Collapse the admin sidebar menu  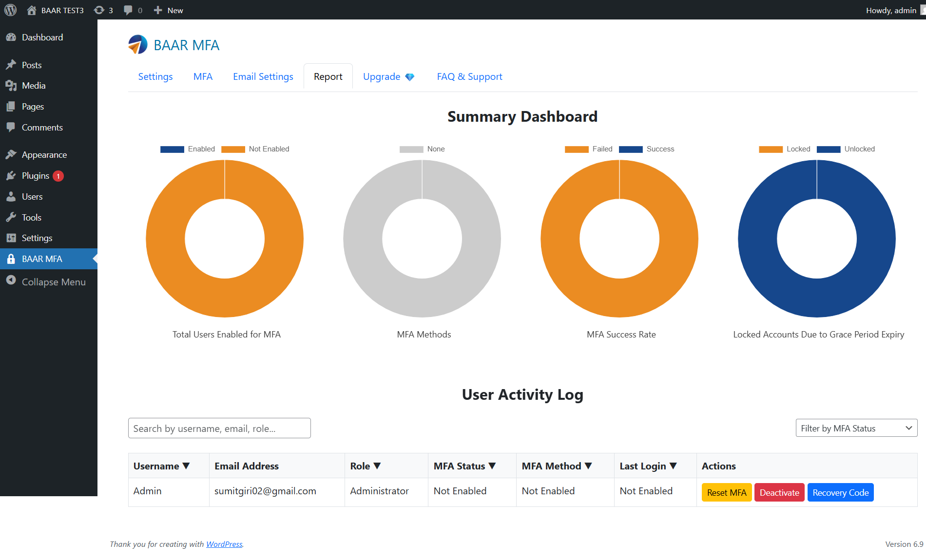coord(53,282)
